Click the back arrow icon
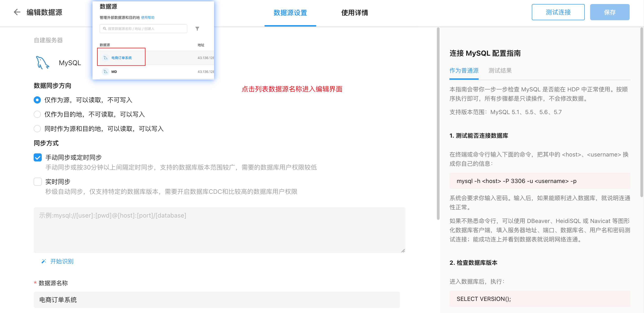The image size is (644, 313). click(17, 12)
